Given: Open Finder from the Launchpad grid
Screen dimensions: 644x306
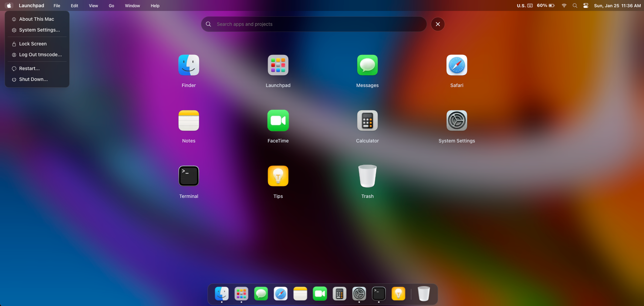Looking at the screenshot, I should (188, 65).
